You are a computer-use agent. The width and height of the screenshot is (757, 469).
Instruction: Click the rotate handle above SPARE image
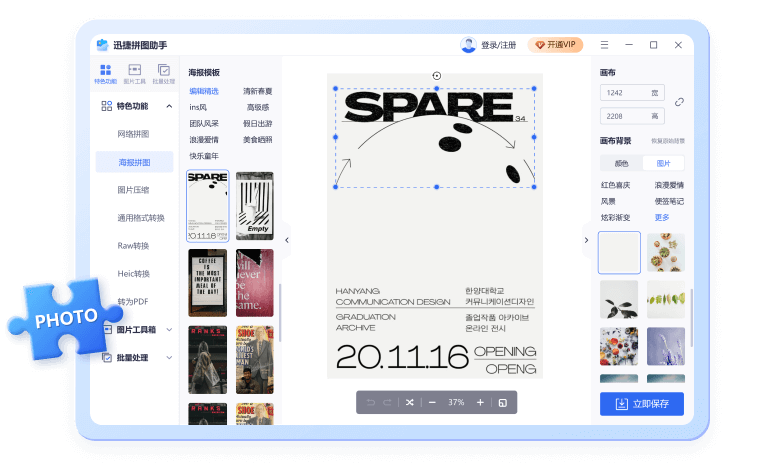(436, 76)
